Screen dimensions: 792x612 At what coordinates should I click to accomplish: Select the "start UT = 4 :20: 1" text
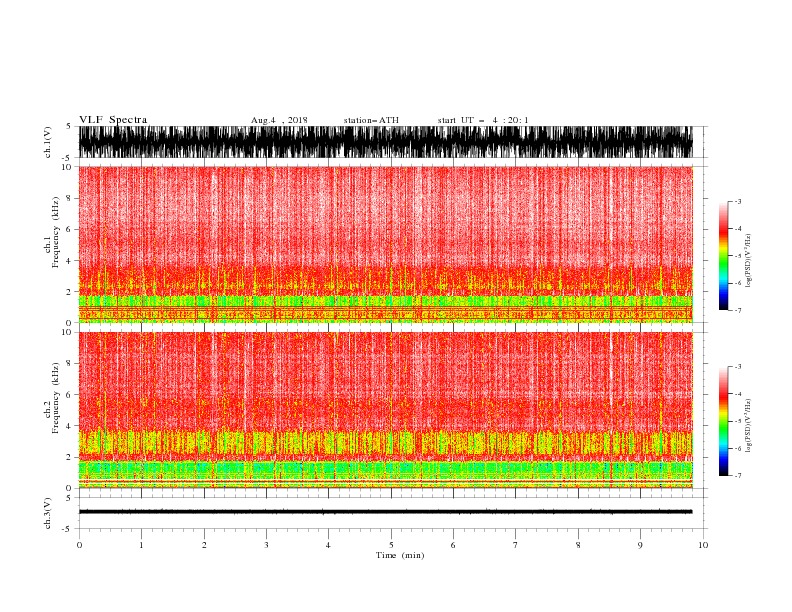pos(483,120)
